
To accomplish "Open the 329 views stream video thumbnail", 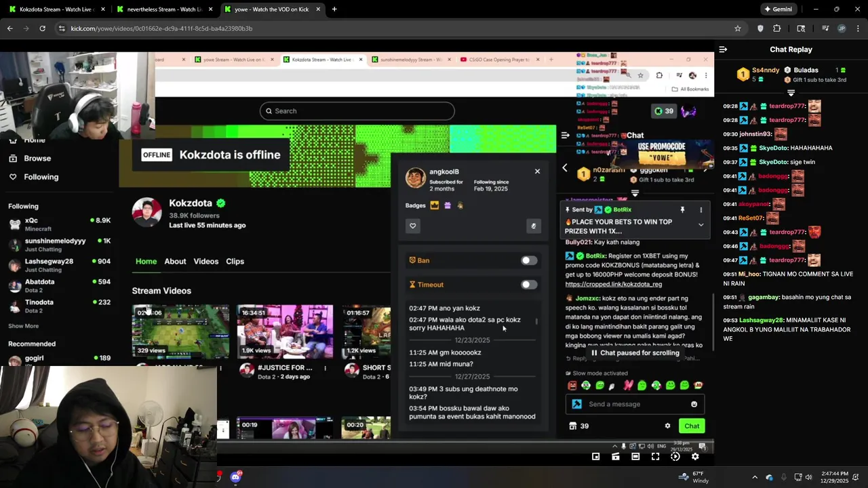I will point(180,331).
